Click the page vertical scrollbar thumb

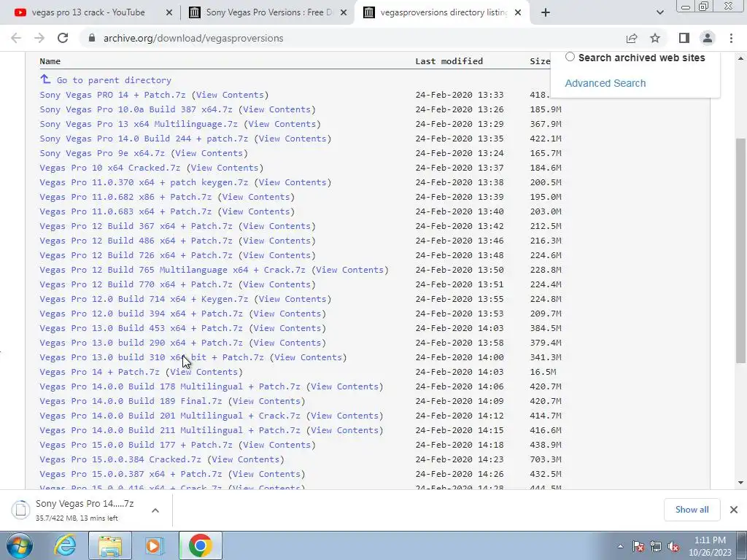[x=740, y=251]
